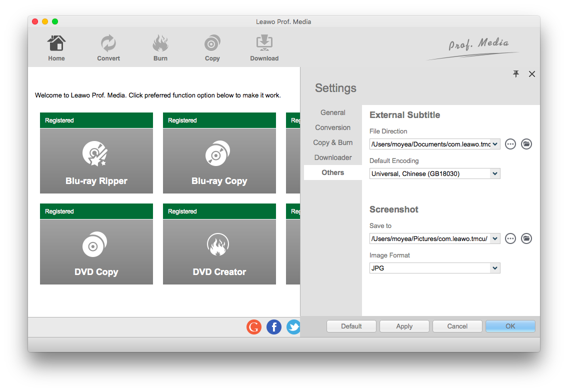Reset settings with the Default button
Image resolution: width=568 pixels, height=392 pixels.
(351, 326)
